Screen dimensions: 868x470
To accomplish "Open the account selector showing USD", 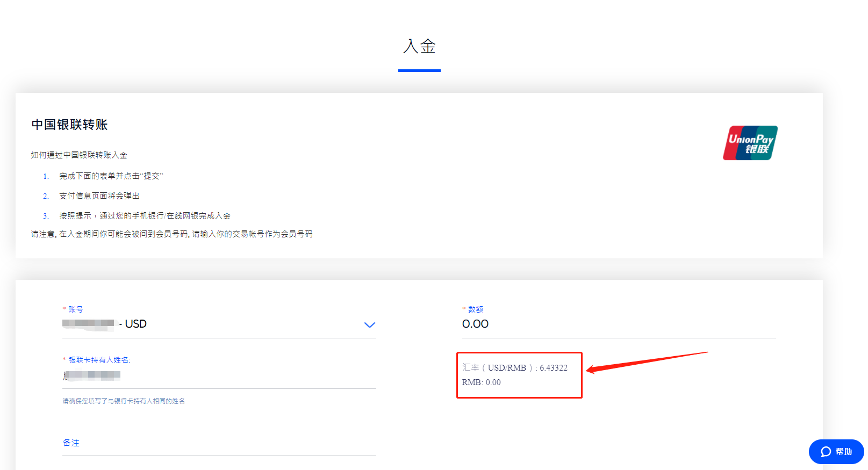I will (x=215, y=324).
